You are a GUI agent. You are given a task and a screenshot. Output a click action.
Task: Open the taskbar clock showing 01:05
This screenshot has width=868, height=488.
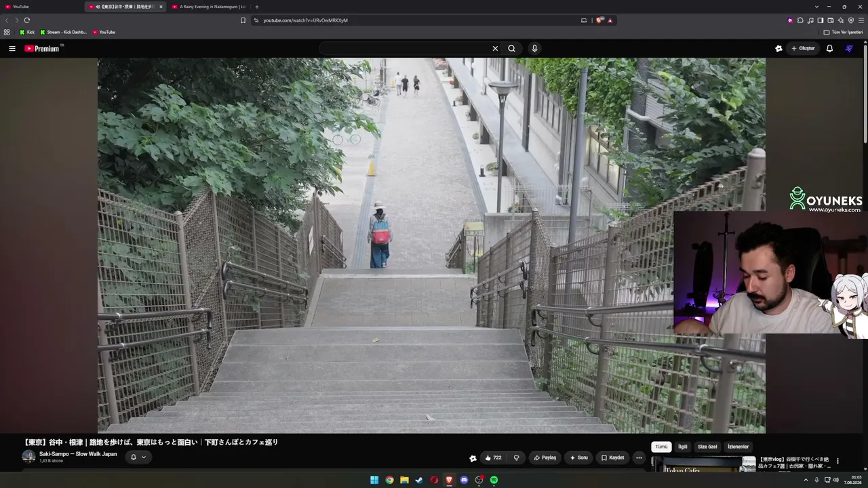click(x=852, y=480)
